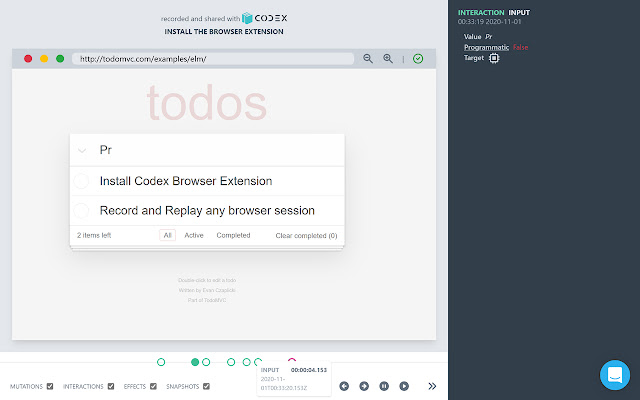
Task: Uncheck the Interactions checkbox
Action: click(111, 386)
